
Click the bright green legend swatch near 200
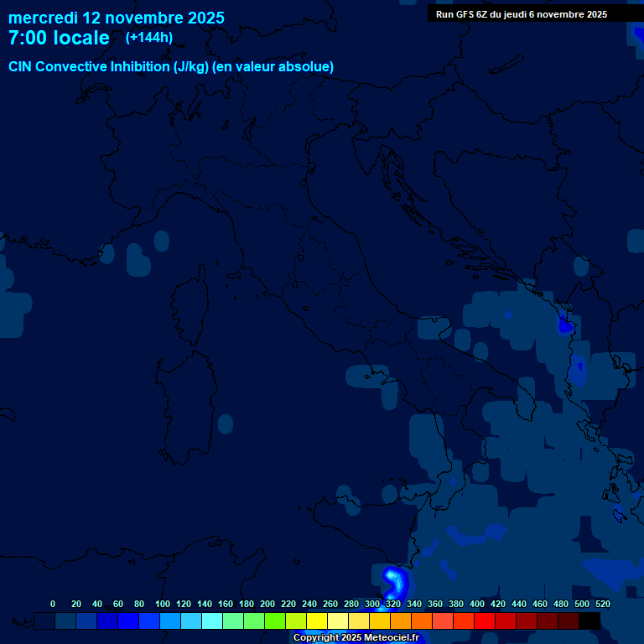tap(275, 621)
